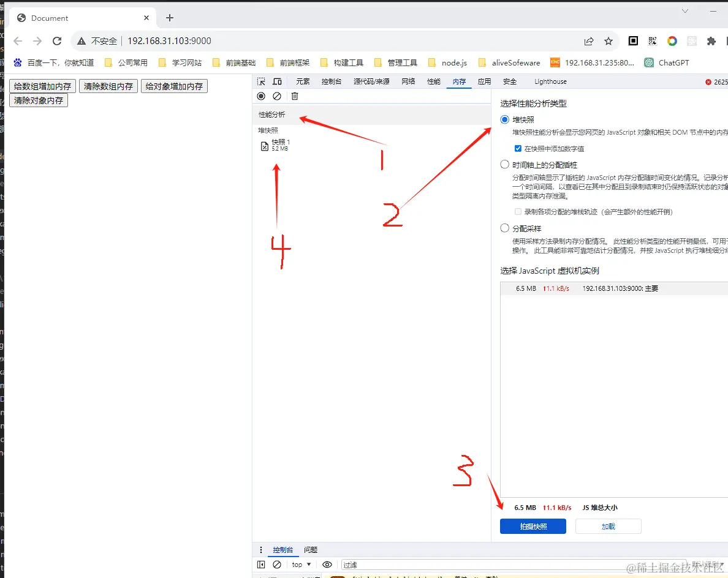The height and width of the screenshot is (578, 728).
Task: Switch to the Lighthouse tab
Action: [550, 81]
